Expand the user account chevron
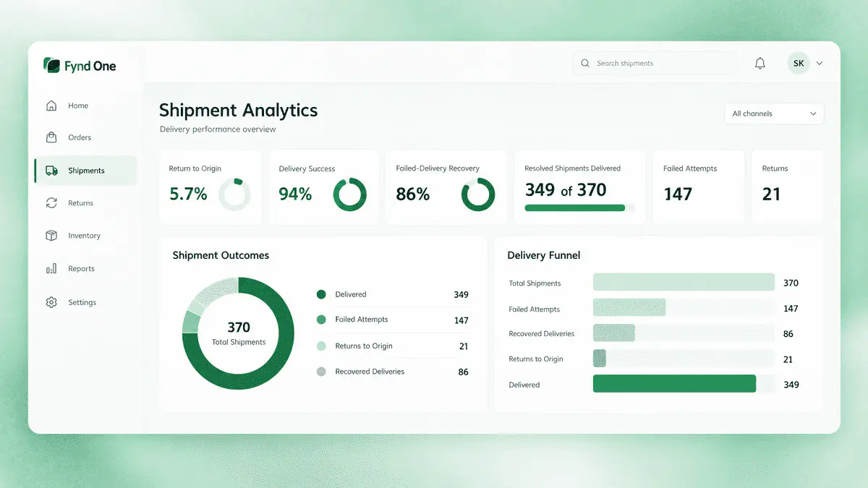This screenshot has width=868, height=488. coord(820,64)
